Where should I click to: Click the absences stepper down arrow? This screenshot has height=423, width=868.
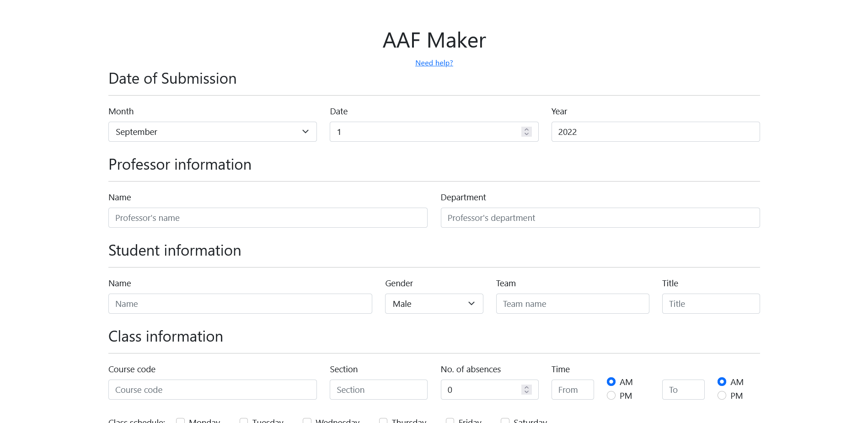(x=526, y=392)
